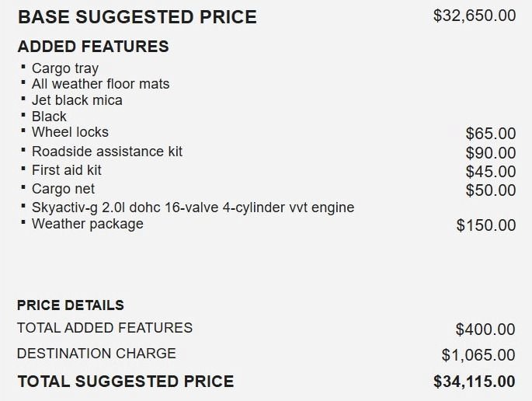Select the $150.00 weather package price
Viewport: 532px width, 401px height.
pos(486,225)
